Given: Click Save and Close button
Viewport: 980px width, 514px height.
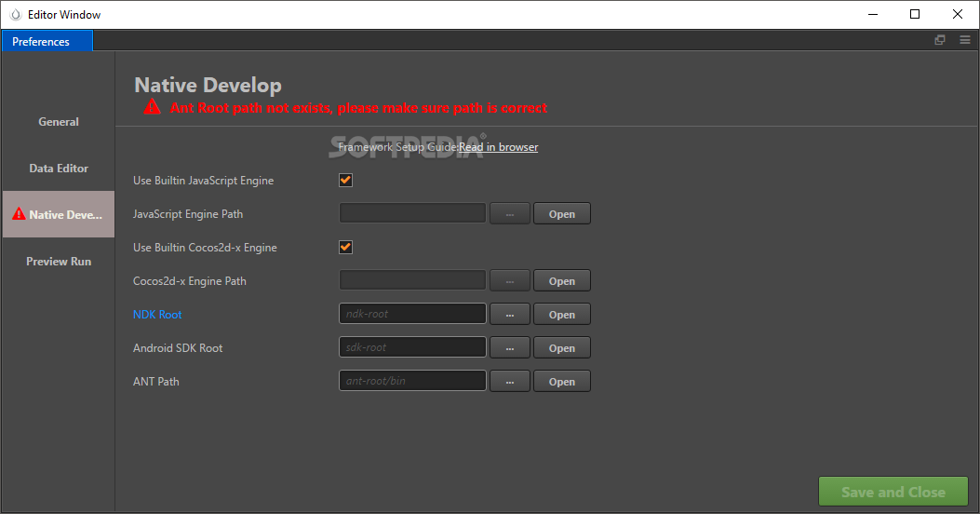Looking at the screenshot, I should 893,492.
